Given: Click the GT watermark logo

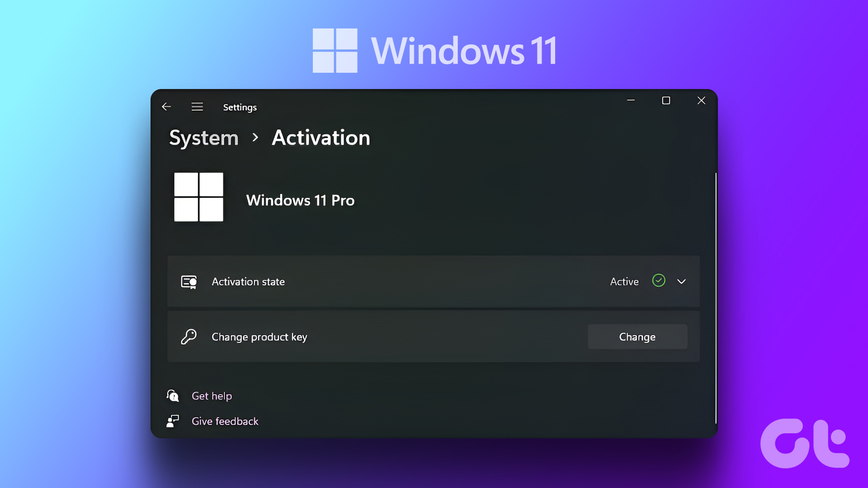Looking at the screenshot, I should (x=805, y=444).
